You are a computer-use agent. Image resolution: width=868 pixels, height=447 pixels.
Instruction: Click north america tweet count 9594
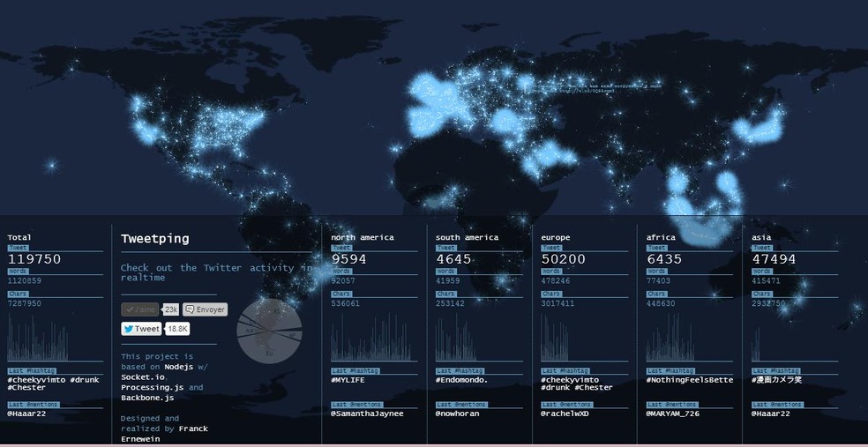coord(348,259)
